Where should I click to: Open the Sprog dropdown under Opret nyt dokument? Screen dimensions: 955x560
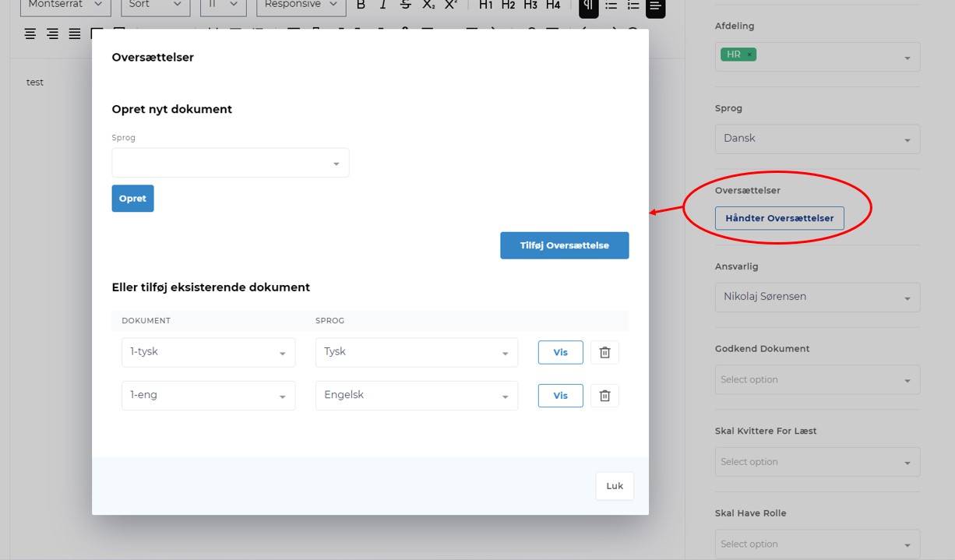point(231,163)
